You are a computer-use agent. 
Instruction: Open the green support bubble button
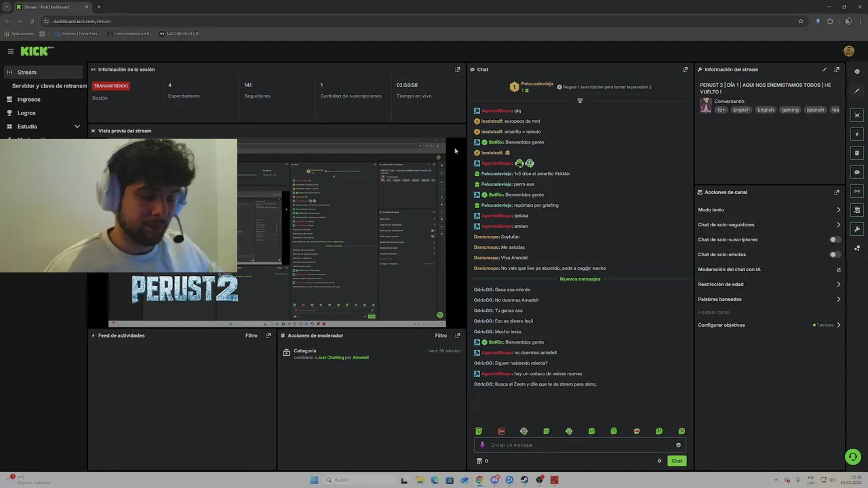(853, 457)
